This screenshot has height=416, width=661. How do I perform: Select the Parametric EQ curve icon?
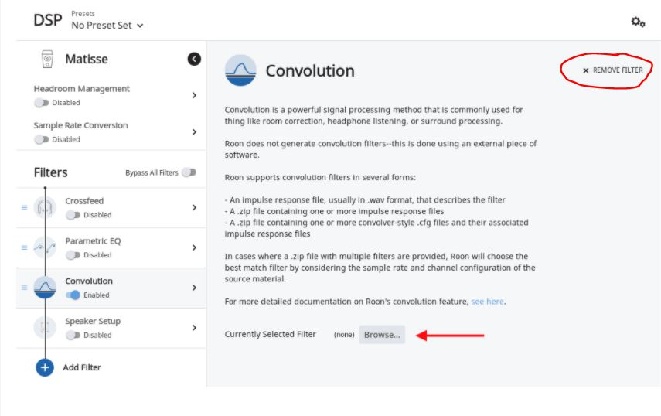pos(45,247)
